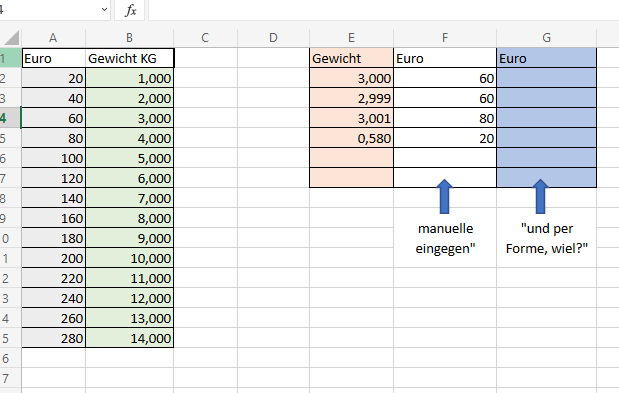Click column F cell with value 80

point(445,118)
